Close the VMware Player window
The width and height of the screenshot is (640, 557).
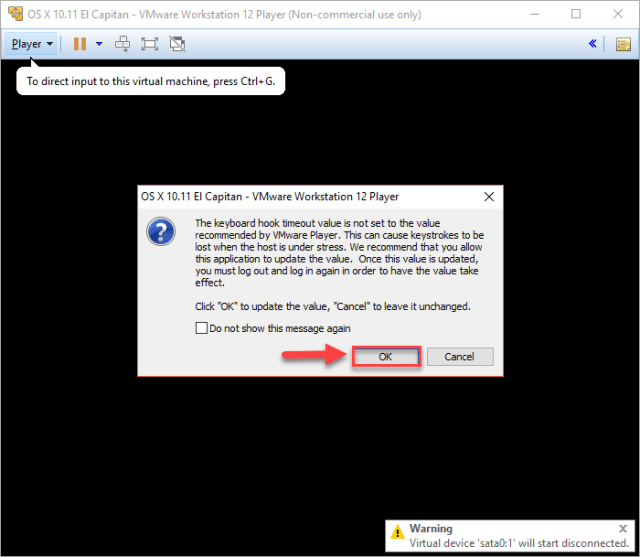(x=618, y=14)
